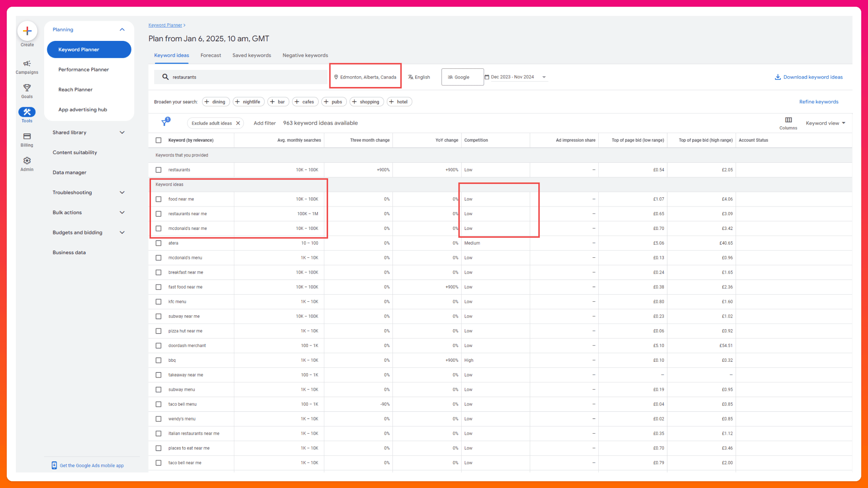
Task: Check the mcdonald's near me checkbox
Action: point(159,228)
